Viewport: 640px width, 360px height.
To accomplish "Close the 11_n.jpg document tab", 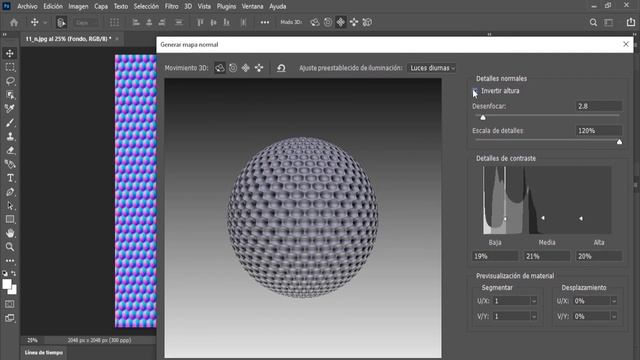I will coord(117,39).
